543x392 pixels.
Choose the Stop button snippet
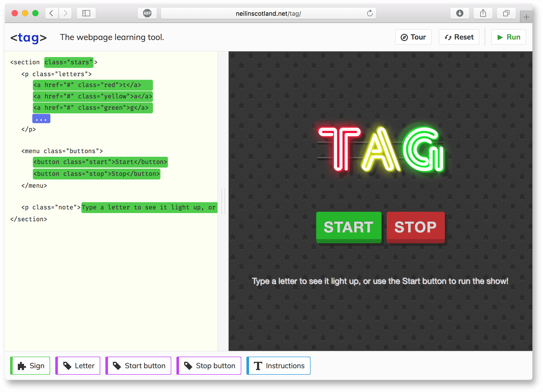(x=209, y=366)
